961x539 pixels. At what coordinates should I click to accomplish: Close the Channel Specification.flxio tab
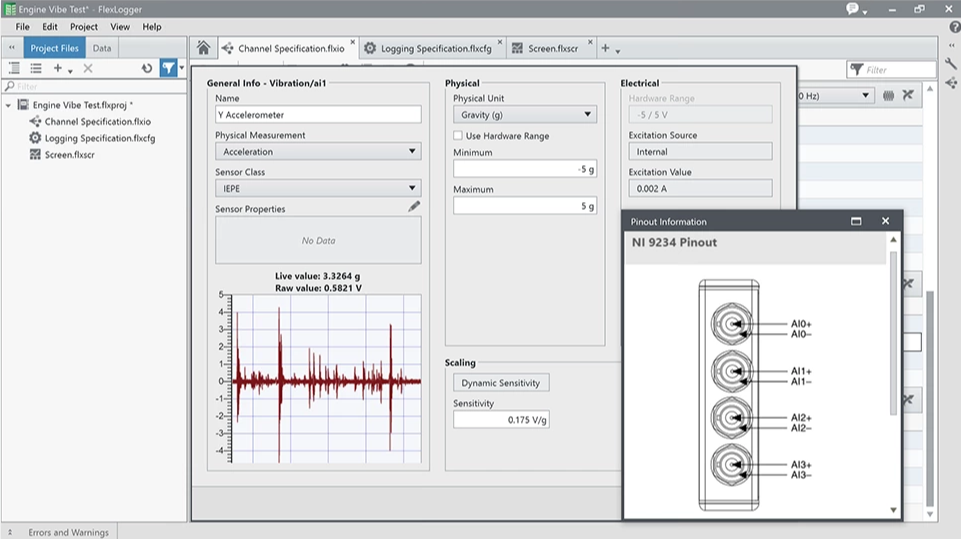coord(352,42)
